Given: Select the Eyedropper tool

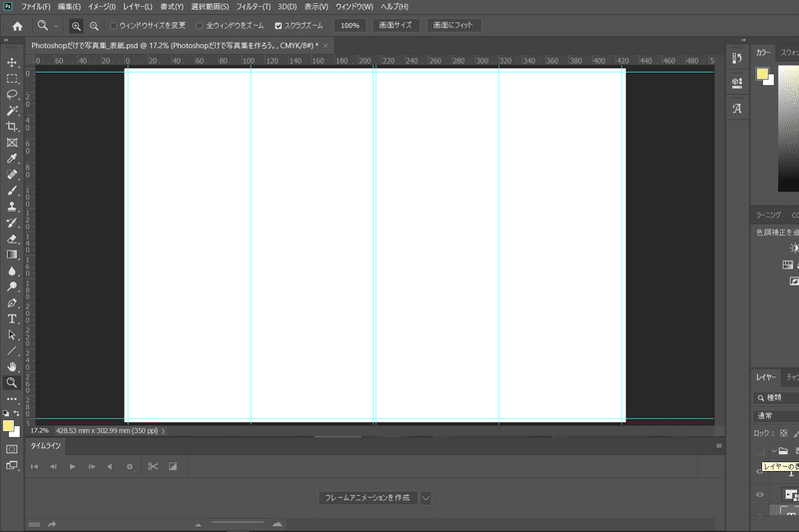Looking at the screenshot, I should click(x=12, y=159).
